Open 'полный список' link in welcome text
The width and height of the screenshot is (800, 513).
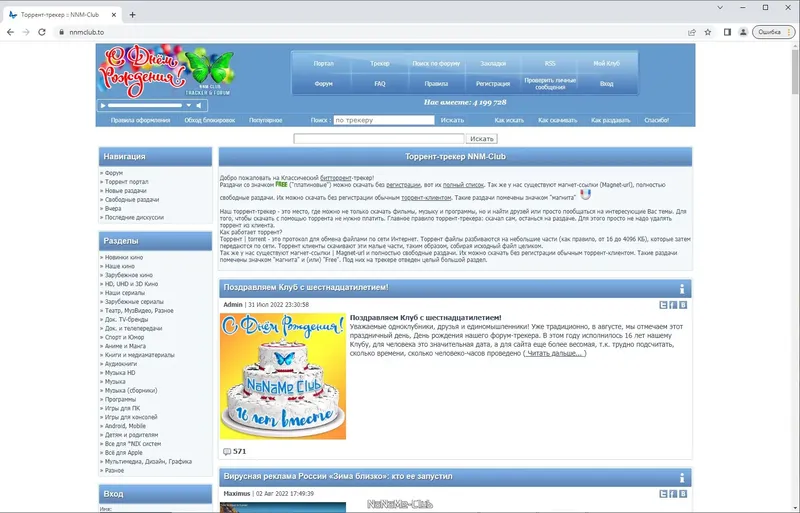[463, 185]
